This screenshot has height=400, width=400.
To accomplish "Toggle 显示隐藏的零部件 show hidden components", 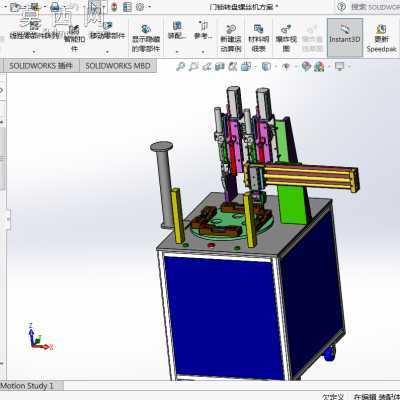I will [146, 38].
